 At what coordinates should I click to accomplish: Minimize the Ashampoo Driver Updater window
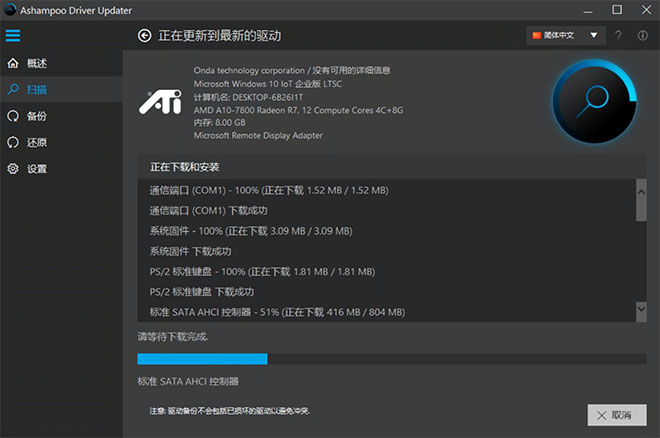(x=588, y=10)
